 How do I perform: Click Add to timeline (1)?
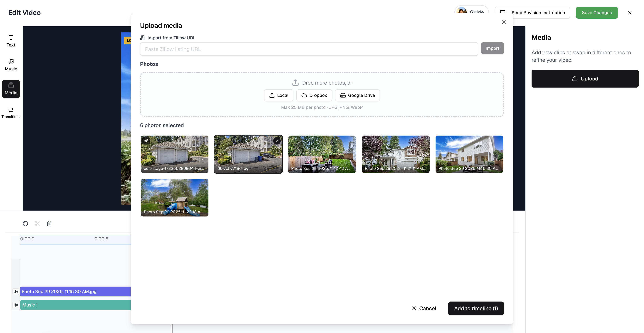click(476, 309)
